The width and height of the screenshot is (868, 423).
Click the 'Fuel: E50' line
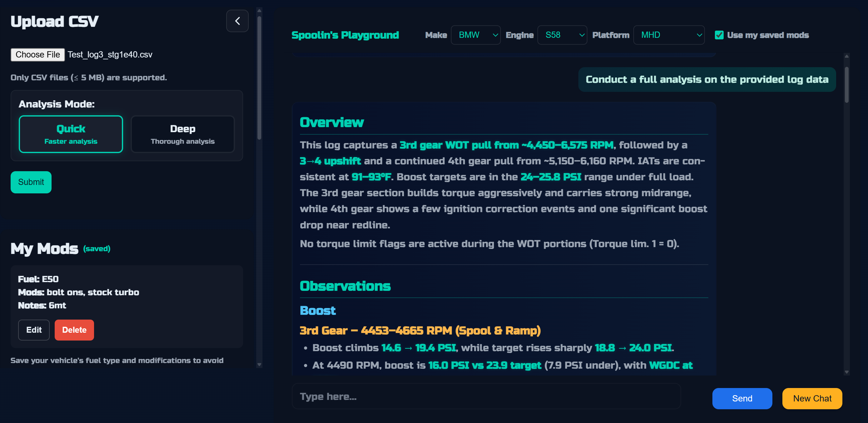pyautogui.click(x=38, y=279)
